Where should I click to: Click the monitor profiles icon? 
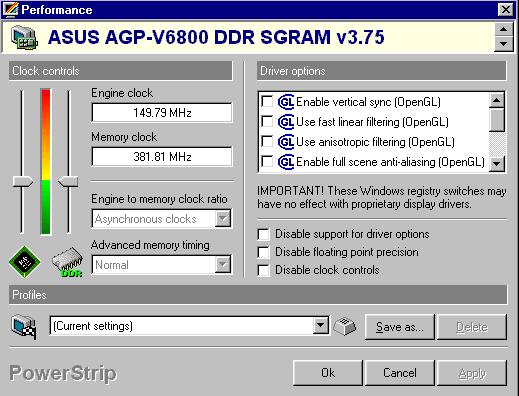pos(24,327)
